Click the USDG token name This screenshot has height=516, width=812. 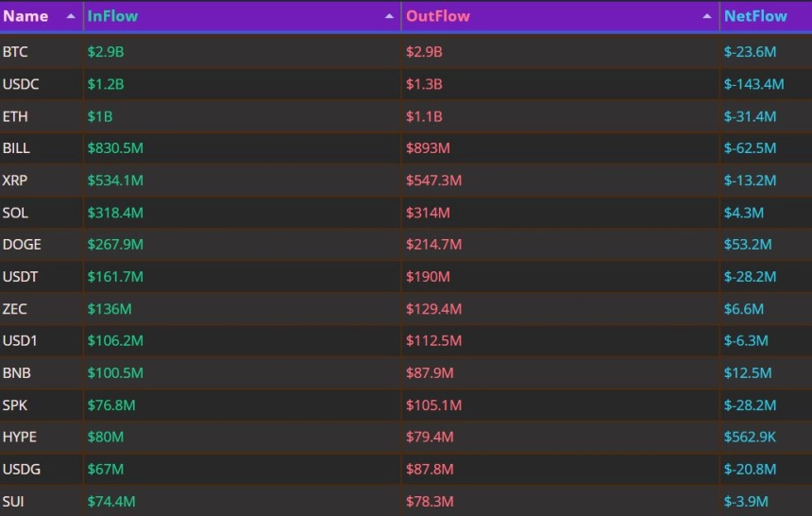(x=21, y=469)
